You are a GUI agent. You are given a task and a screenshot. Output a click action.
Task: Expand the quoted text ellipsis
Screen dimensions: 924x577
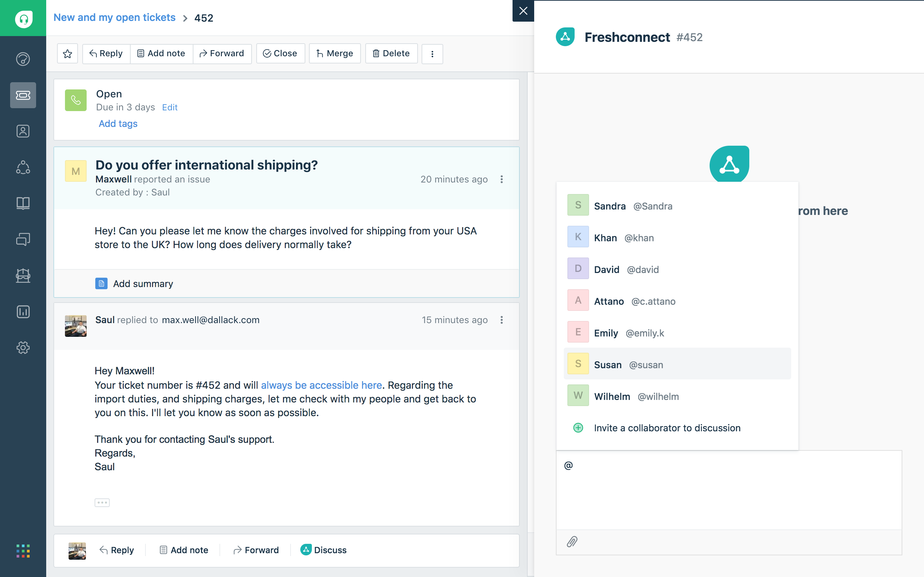pos(102,503)
